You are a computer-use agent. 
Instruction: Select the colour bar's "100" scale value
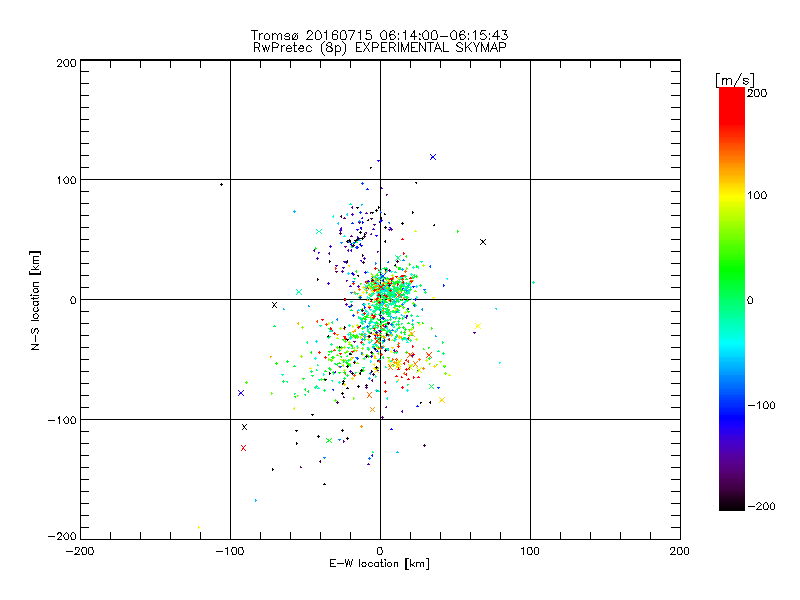point(757,195)
